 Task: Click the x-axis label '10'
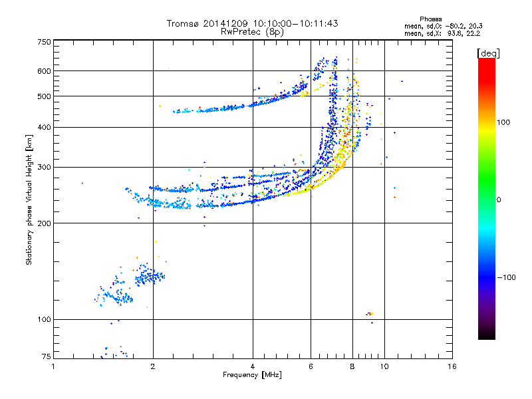[x=384, y=366]
